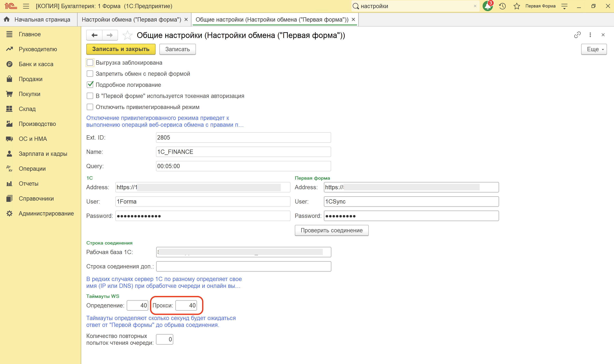Disable Подробное логирование checkbox
Screen dimensions: 614x364
(90, 85)
